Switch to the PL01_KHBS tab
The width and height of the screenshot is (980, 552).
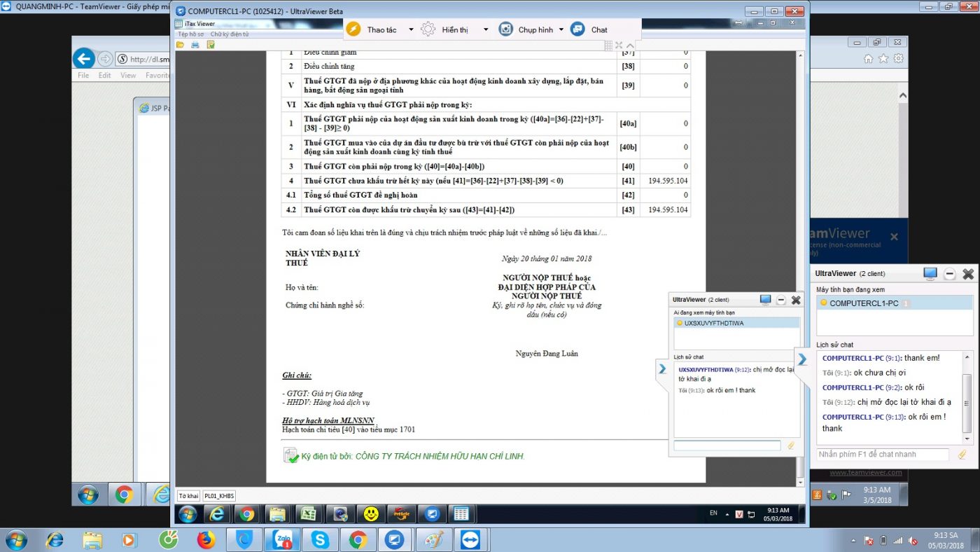tap(218, 495)
